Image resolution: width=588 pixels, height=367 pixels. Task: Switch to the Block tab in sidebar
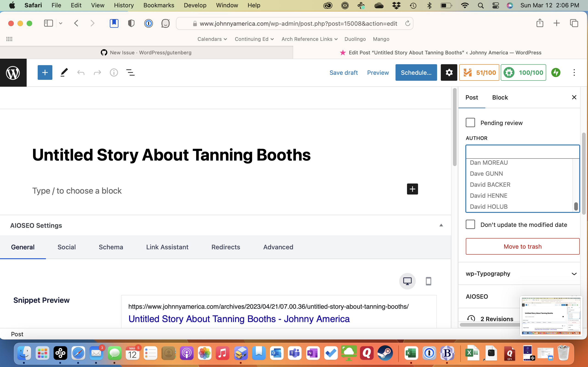click(x=500, y=97)
